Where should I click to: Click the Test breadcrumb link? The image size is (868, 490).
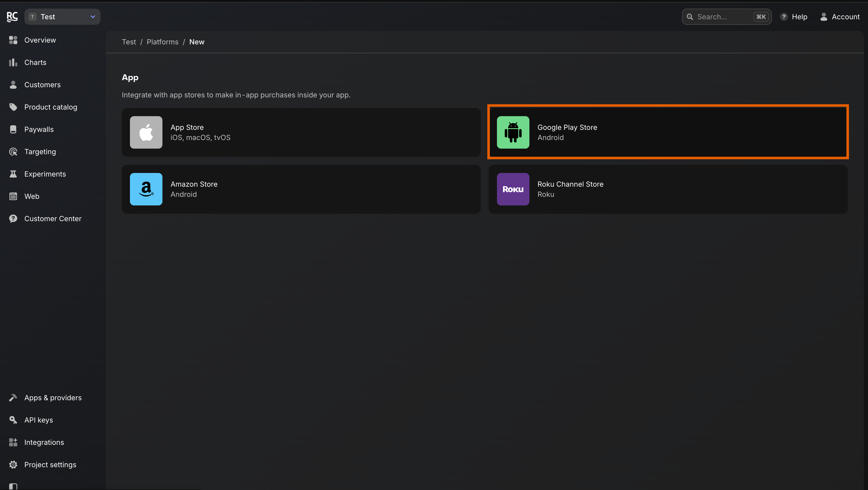click(x=129, y=42)
